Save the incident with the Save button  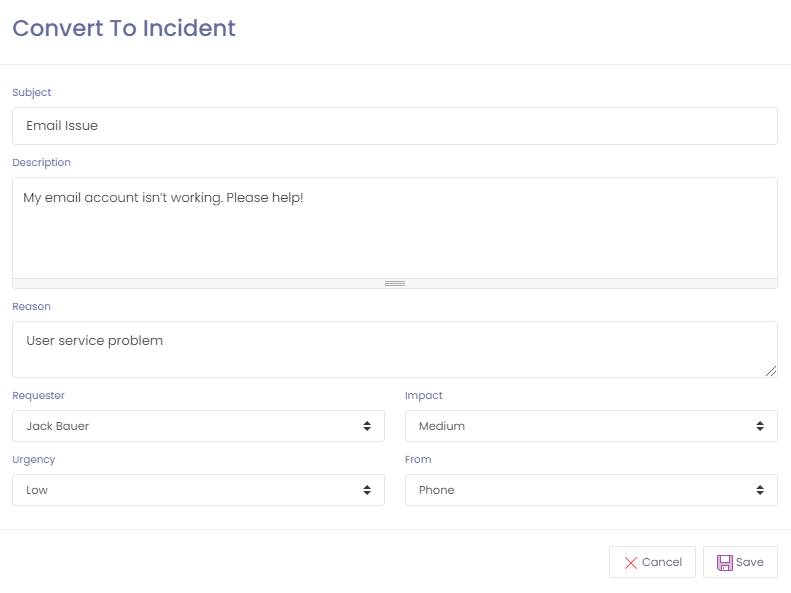click(740, 562)
